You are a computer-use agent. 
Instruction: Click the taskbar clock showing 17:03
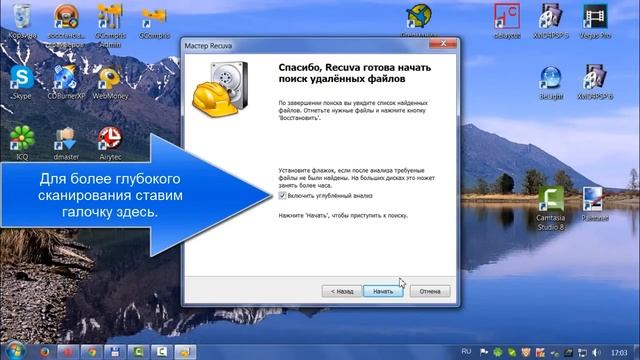coord(619,352)
